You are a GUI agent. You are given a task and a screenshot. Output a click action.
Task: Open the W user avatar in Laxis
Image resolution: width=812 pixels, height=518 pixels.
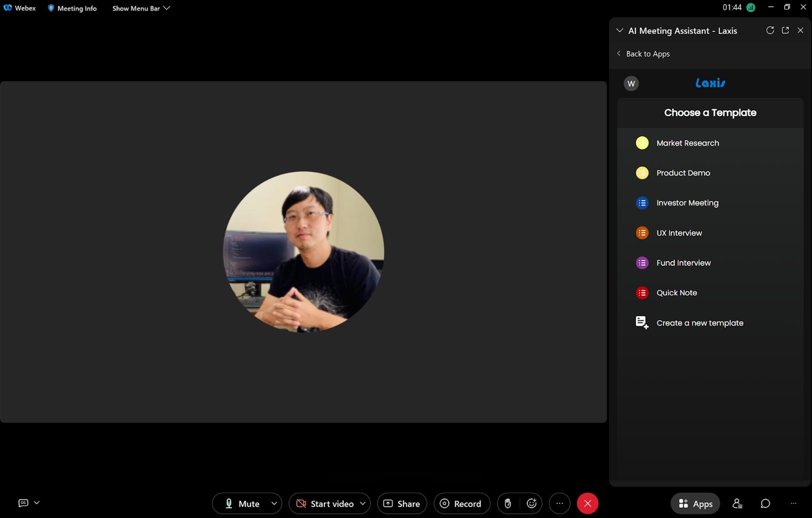(631, 84)
